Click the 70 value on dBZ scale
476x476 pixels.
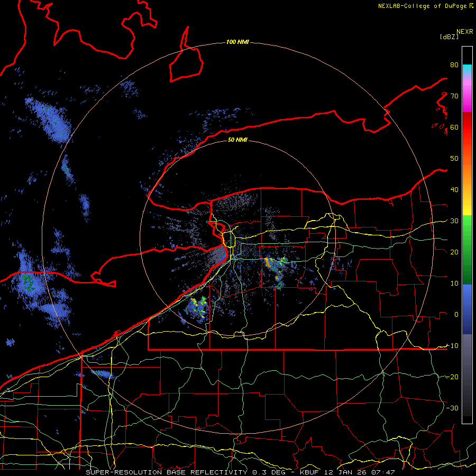(x=454, y=96)
